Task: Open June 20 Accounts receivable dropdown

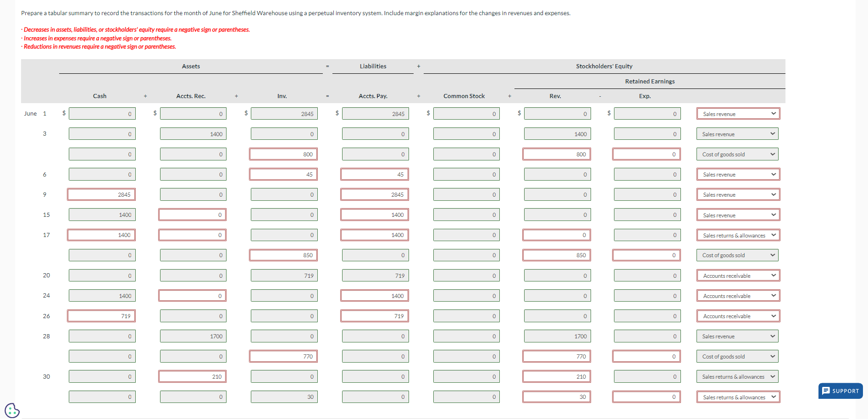Action: 738,276
